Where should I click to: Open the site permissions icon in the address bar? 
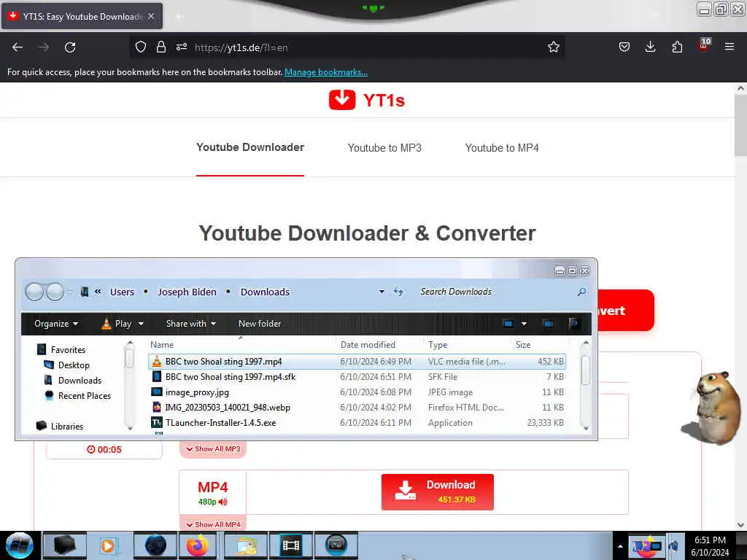(182, 47)
